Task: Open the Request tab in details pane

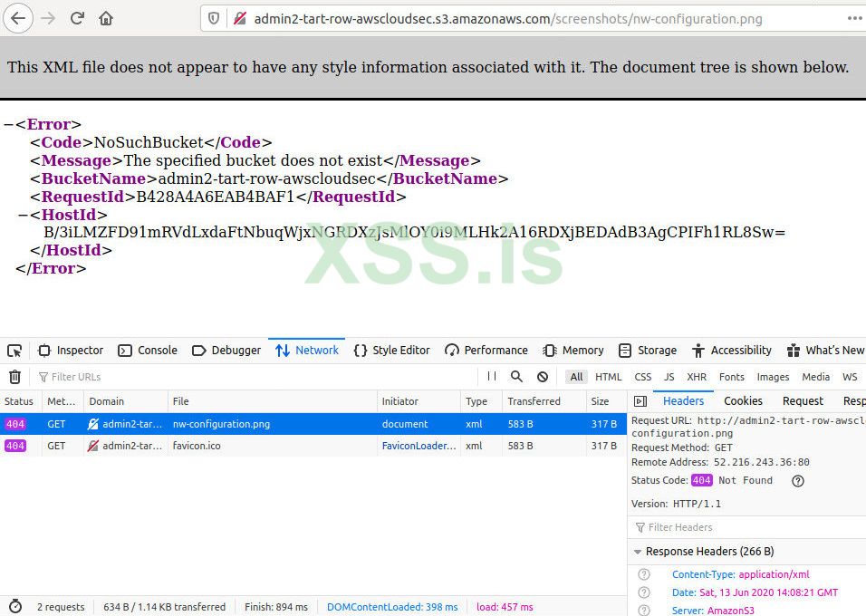Action: click(x=803, y=401)
